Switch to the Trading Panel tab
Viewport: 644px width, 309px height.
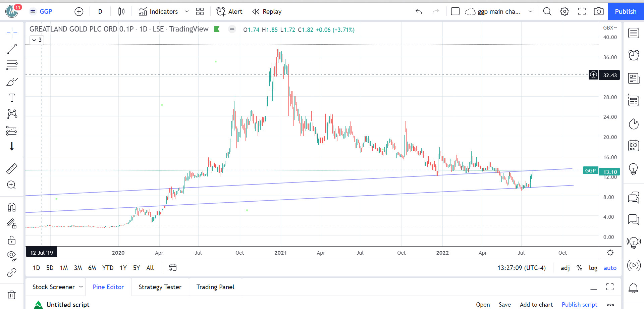pyautogui.click(x=215, y=287)
